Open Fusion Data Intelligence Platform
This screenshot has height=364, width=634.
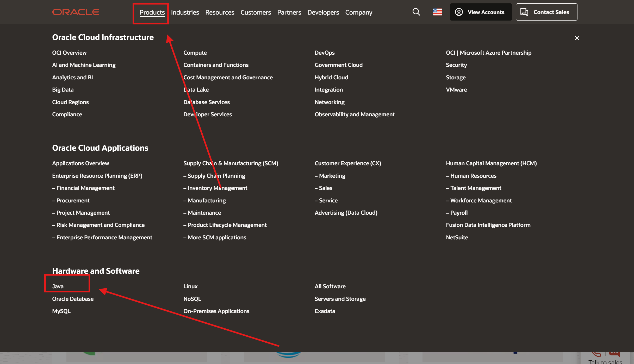pyautogui.click(x=488, y=225)
